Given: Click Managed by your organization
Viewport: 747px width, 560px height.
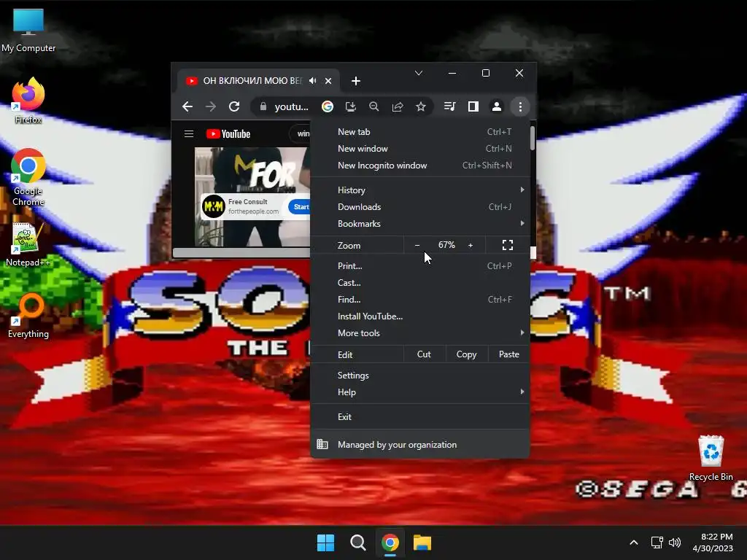Looking at the screenshot, I should [x=419, y=445].
